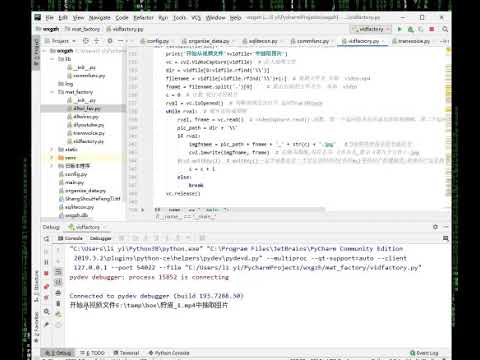Hide the Project panel with minus icon
The height and width of the screenshot is (360, 480).
pos(121,41)
